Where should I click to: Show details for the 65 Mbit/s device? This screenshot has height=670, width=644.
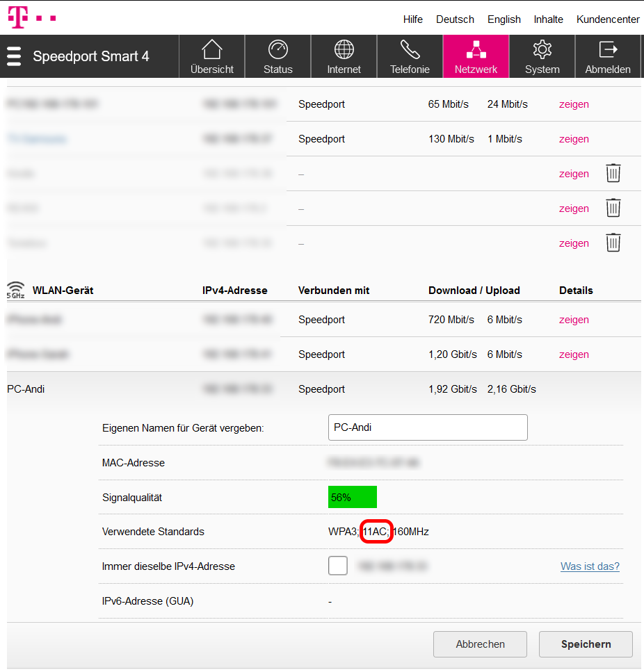tap(574, 104)
